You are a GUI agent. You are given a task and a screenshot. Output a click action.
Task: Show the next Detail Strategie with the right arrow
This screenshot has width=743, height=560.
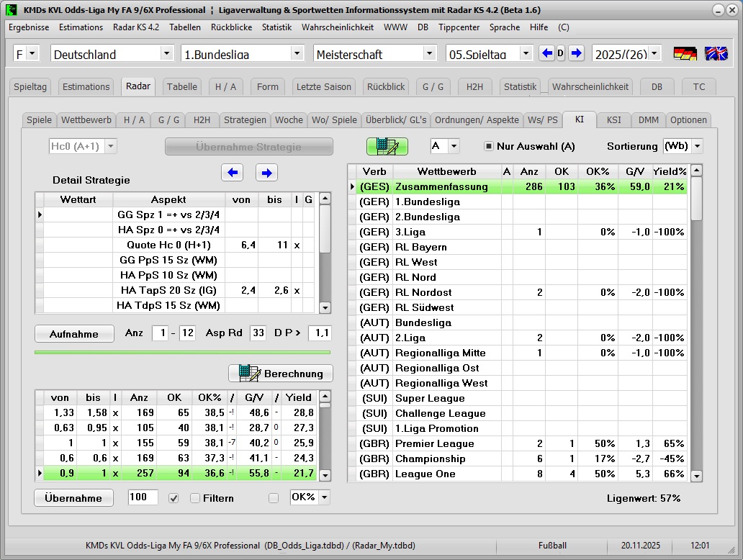point(266,173)
